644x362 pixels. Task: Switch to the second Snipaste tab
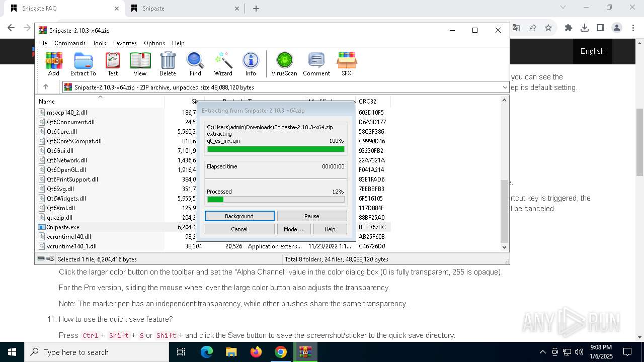pyautogui.click(x=185, y=9)
